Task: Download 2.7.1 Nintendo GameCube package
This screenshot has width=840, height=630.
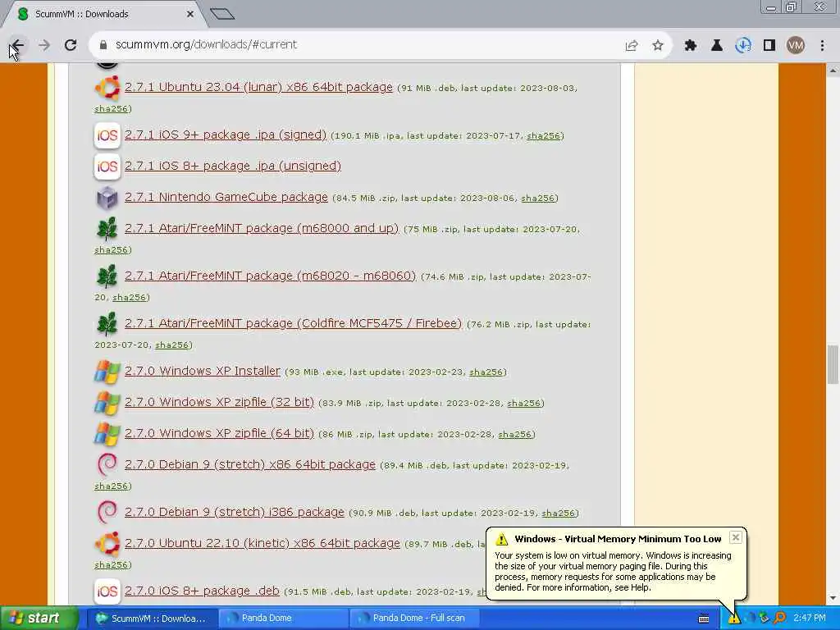Action: pyautogui.click(x=226, y=197)
